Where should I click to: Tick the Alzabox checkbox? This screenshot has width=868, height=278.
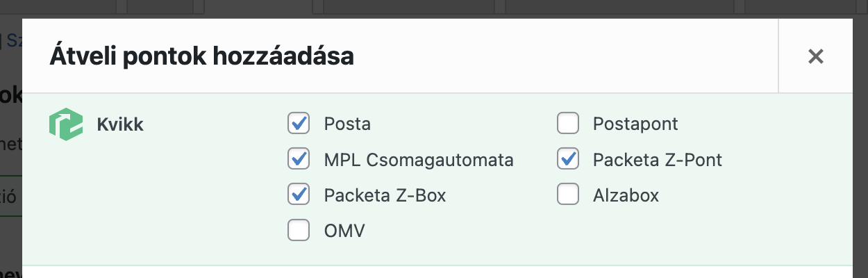coord(568,195)
